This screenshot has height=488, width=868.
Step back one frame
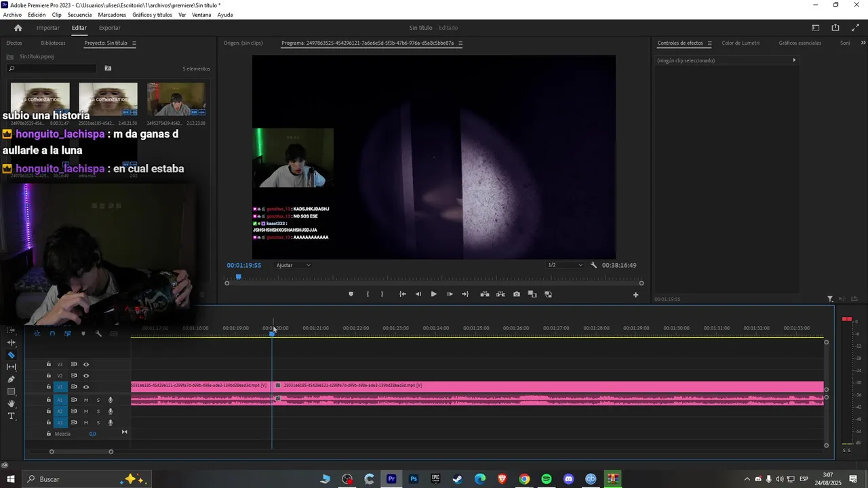click(x=418, y=294)
